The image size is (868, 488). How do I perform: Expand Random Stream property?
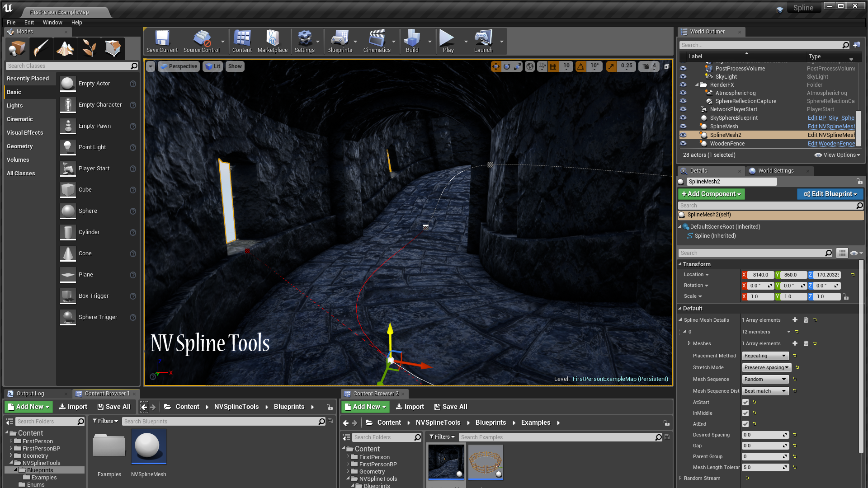680,478
